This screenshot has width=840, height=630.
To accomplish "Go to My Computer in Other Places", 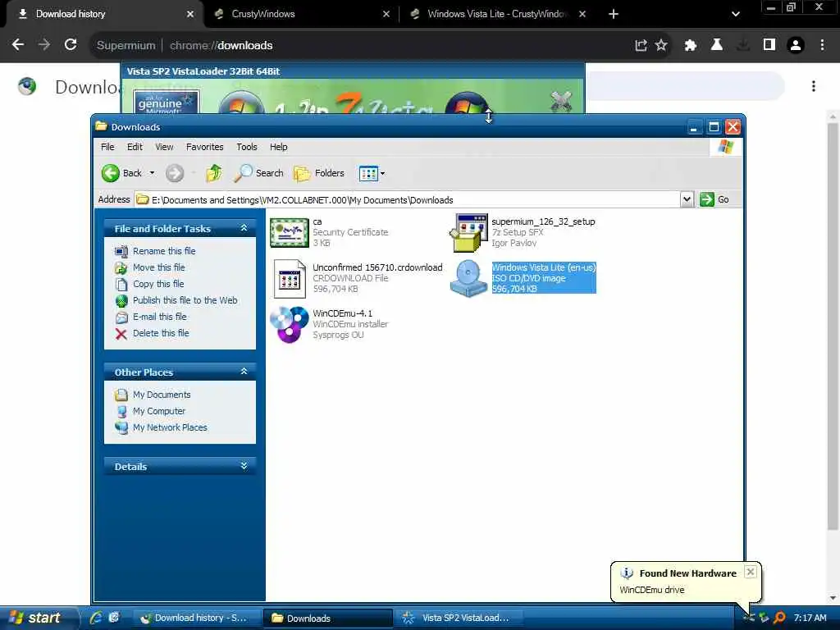I will tap(159, 411).
